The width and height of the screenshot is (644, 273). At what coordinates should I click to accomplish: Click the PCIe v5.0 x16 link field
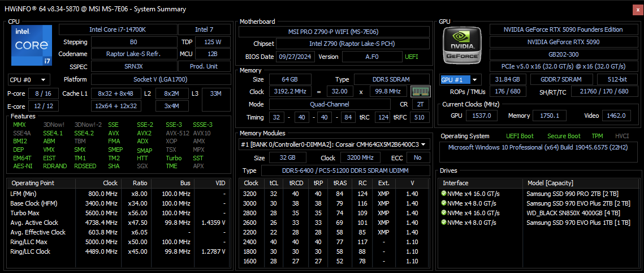click(x=563, y=66)
